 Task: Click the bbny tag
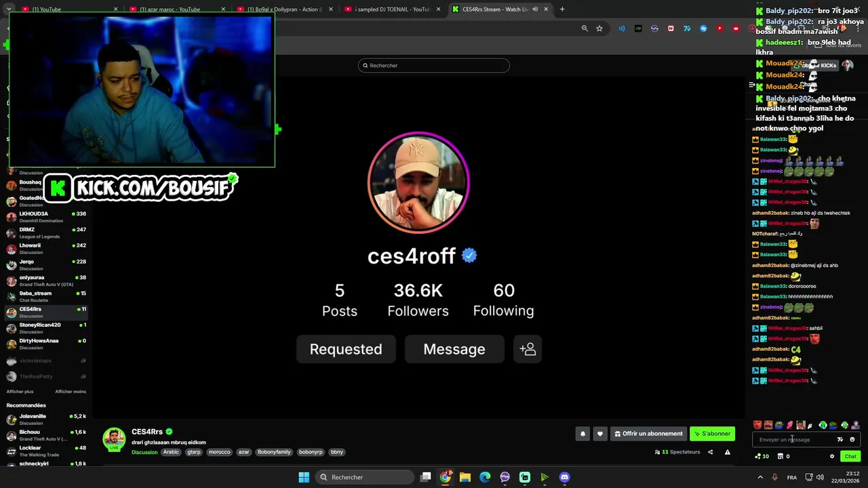tap(337, 452)
